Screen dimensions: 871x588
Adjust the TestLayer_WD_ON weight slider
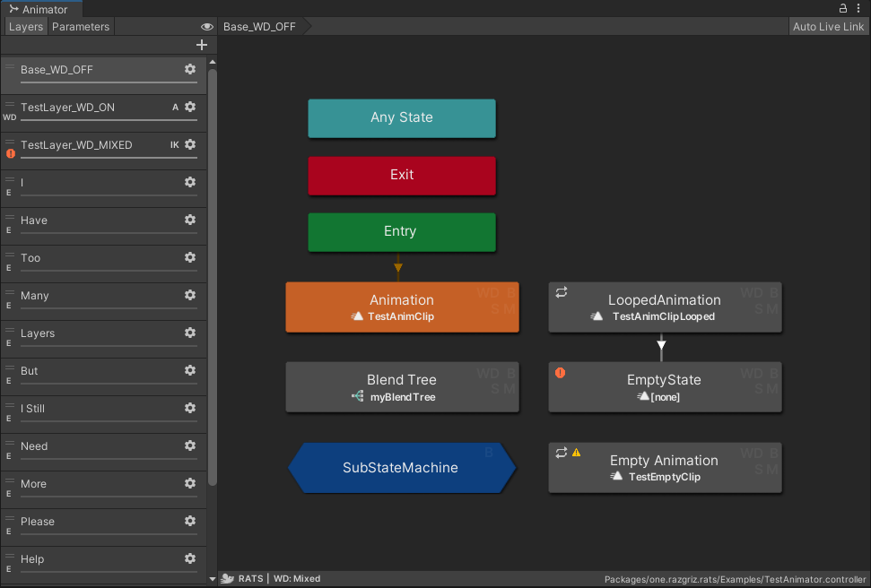pyautogui.click(x=108, y=118)
